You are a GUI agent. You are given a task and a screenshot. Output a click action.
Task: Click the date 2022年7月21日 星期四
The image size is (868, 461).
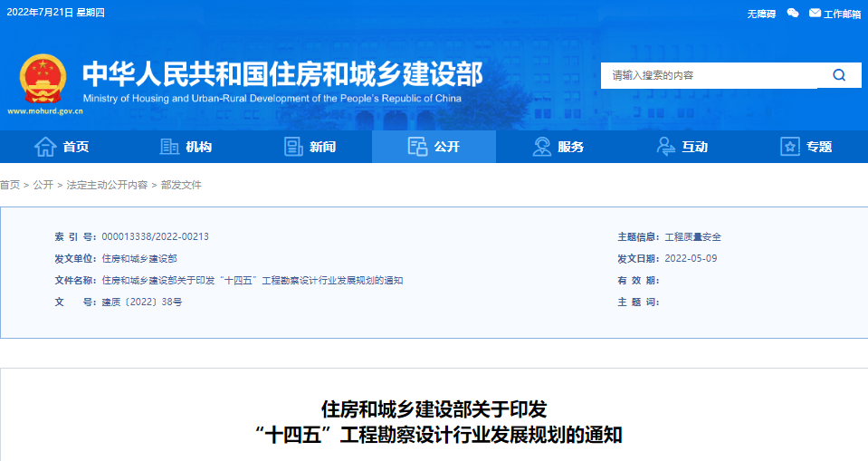click(55, 12)
